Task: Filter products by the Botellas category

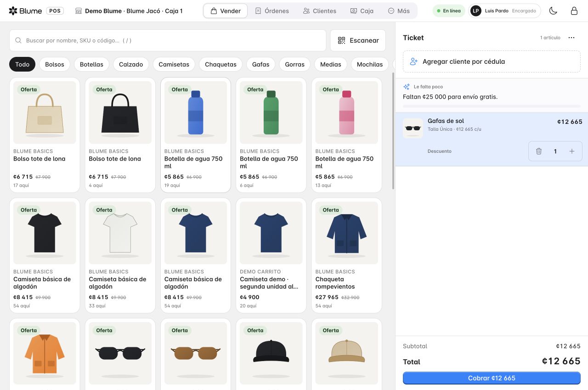Action: [x=91, y=64]
